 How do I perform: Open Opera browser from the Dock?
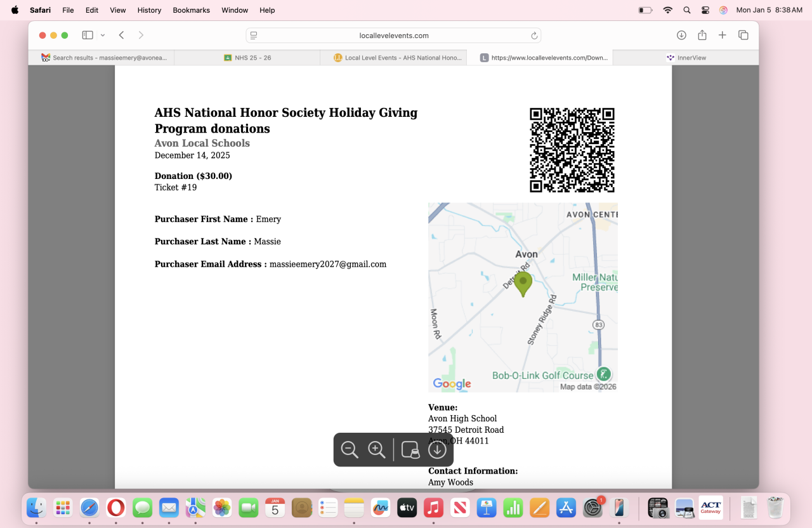coord(115,508)
